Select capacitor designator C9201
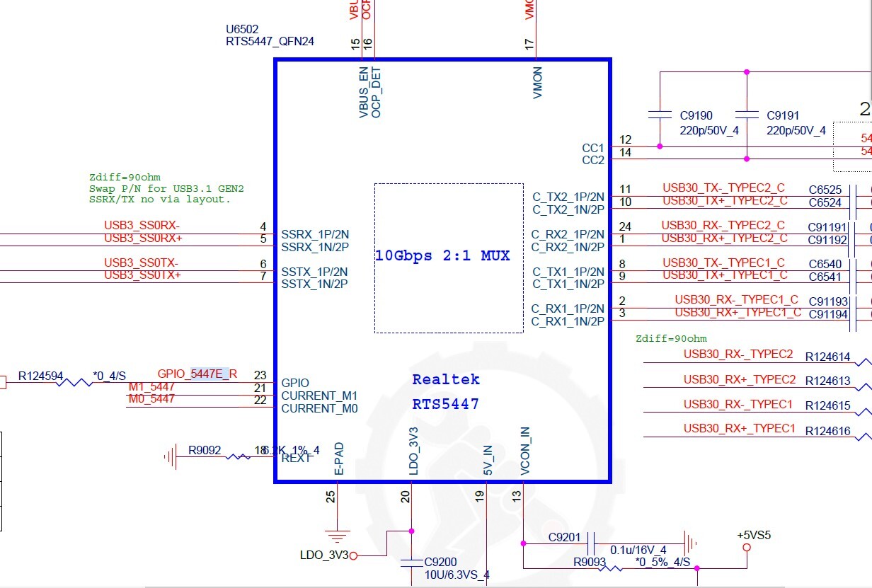The height and width of the screenshot is (588, 872). pos(566,538)
